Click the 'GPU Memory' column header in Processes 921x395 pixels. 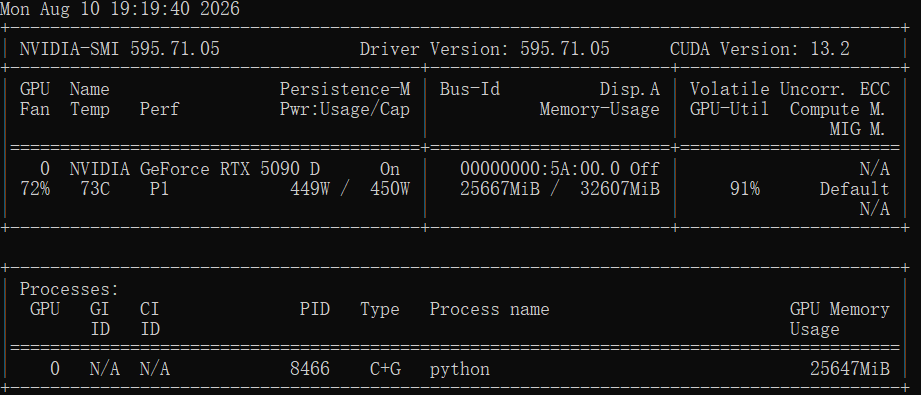click(839, 309)
